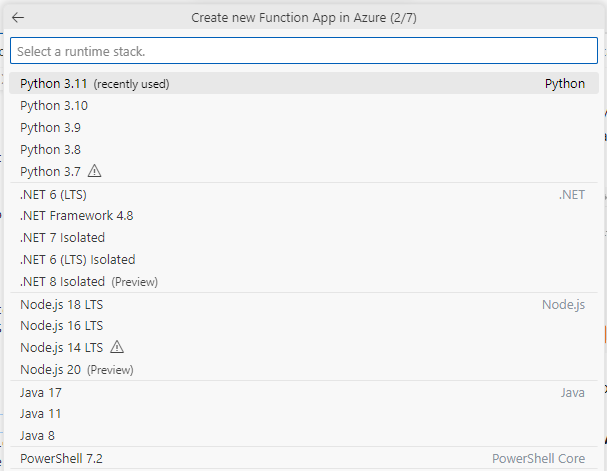The image size is (607, 471).
Task: Select .NET 8 Isolated preview
Action: point(304,281)
